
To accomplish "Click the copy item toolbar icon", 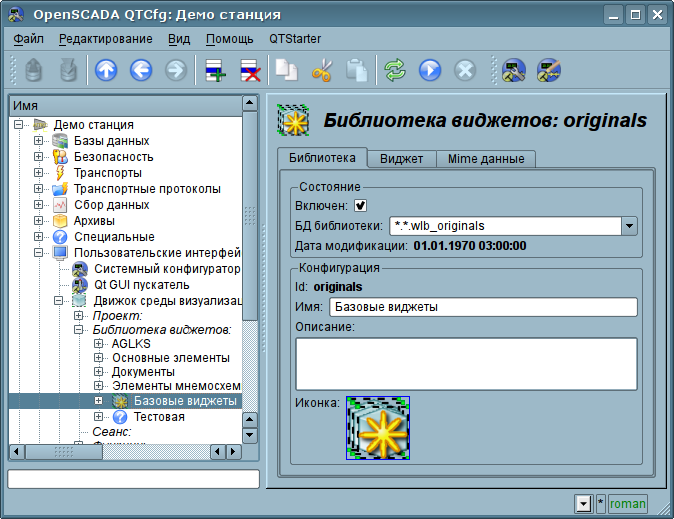I will click(x=287, y=70).
